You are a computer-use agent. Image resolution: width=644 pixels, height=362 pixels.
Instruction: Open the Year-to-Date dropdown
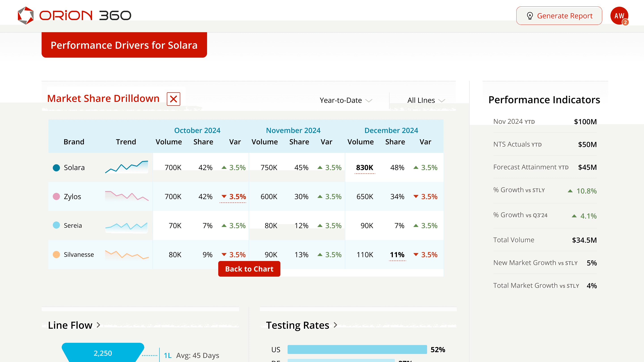click(x=346, y=100)
